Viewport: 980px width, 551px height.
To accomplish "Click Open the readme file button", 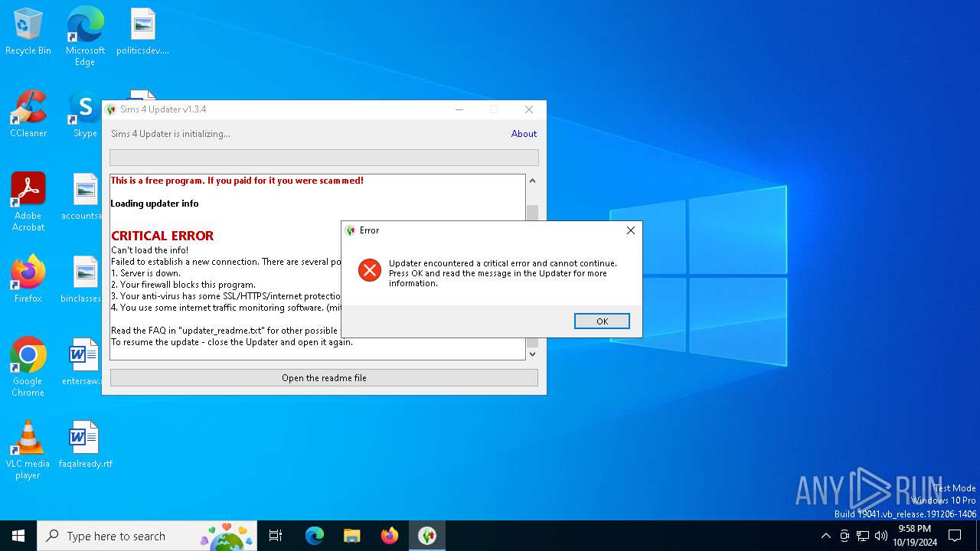I will click(x=324, y=378).
